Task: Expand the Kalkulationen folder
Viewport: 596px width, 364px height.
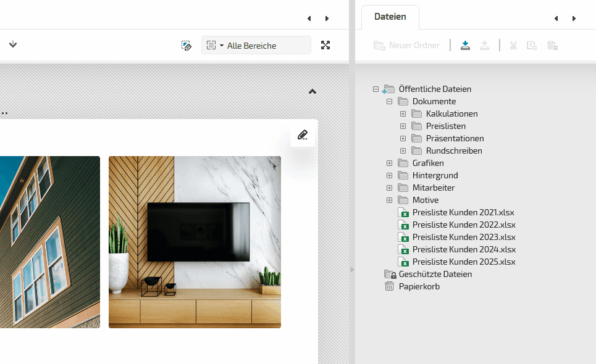Action: click(x=403, y=114)
